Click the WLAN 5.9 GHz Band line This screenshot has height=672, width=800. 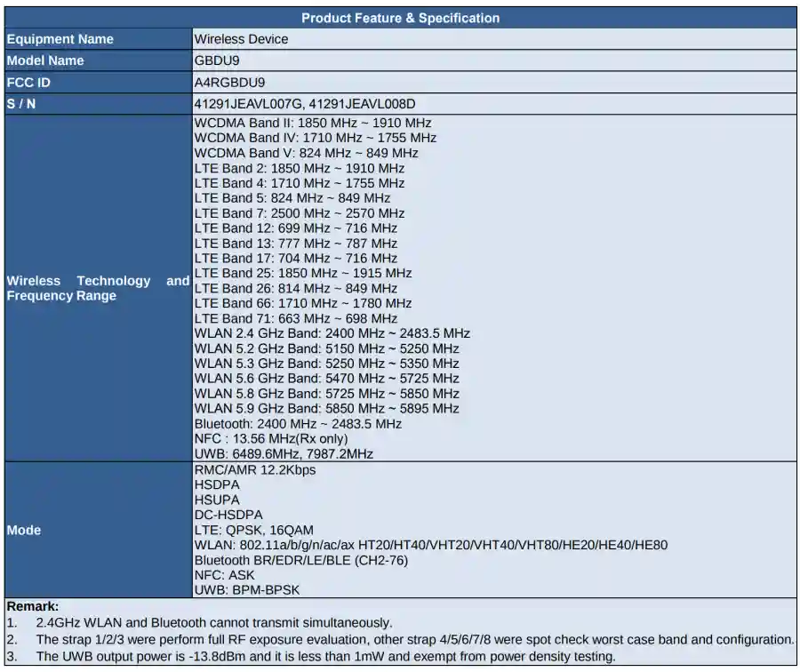(x=327, y=408)
